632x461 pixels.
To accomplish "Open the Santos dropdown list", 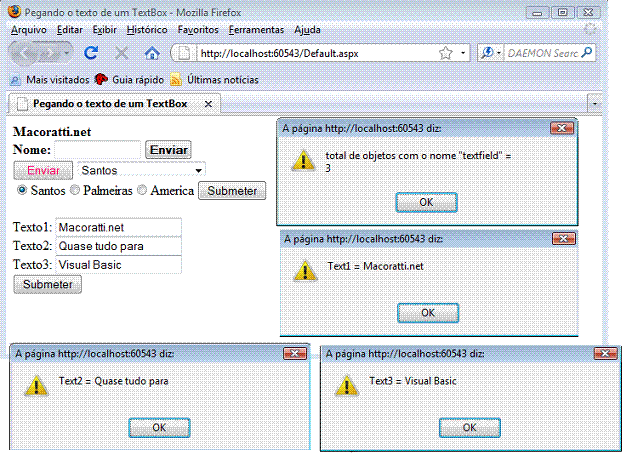I will click(x=141, y=170).
